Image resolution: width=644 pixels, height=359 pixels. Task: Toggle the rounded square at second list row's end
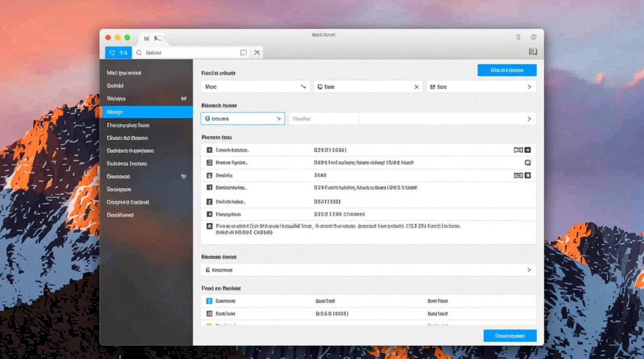pyautogui.click(x=528, y=163)
